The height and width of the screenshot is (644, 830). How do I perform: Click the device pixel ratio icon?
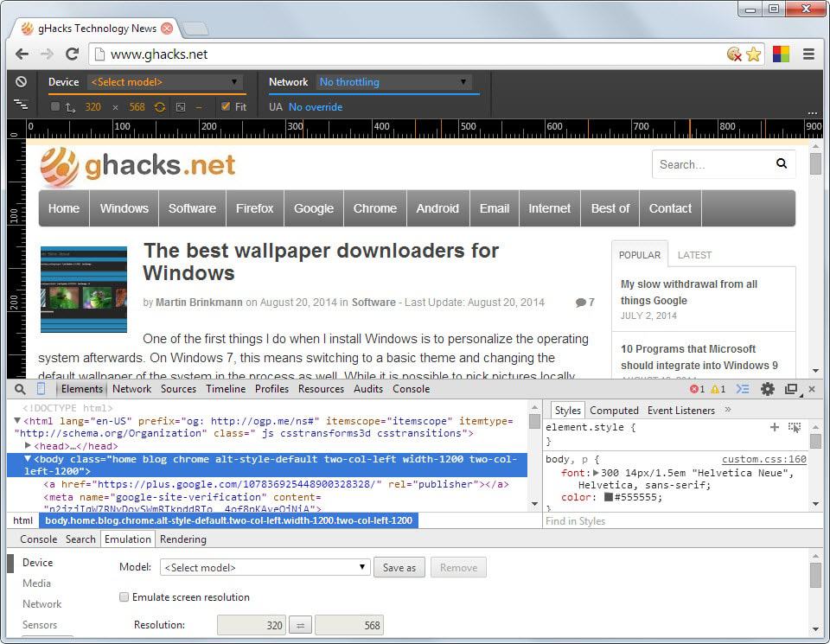point(181,107)
